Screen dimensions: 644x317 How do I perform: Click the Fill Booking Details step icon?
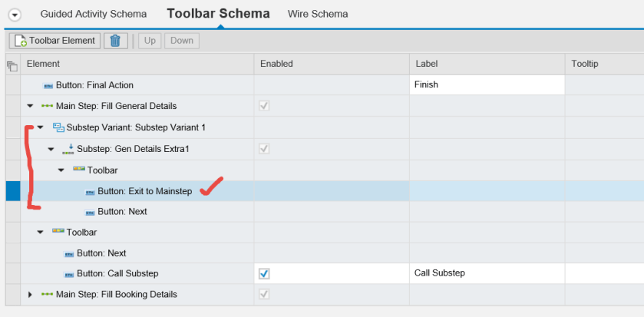48,295
